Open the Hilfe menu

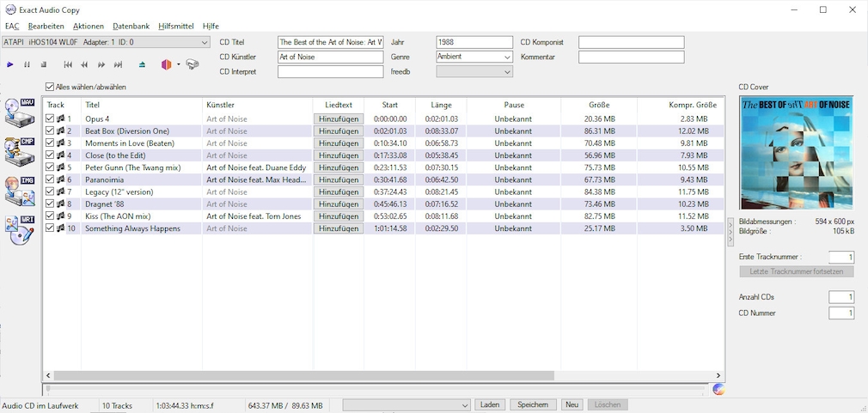[x=211, y=26]
